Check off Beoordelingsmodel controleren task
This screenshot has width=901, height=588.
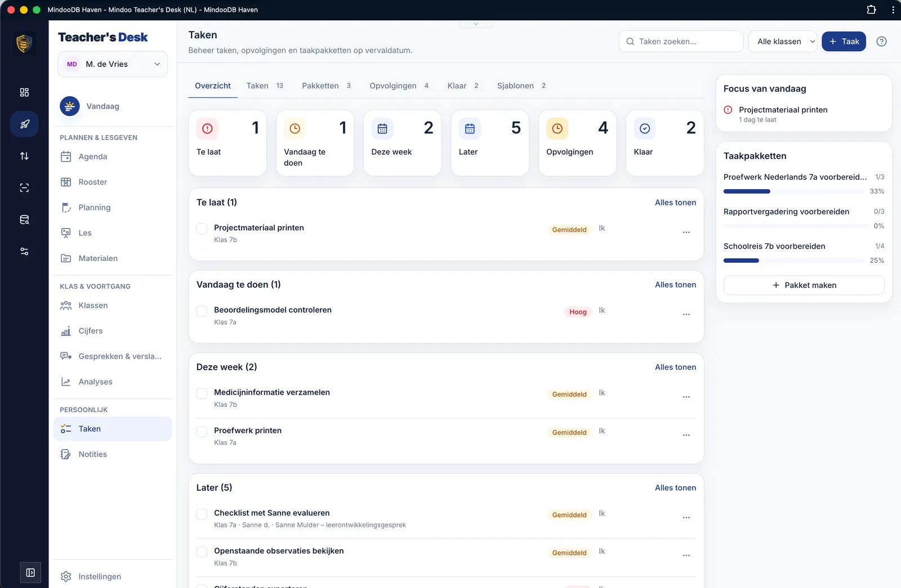click(x=202, y=311)
